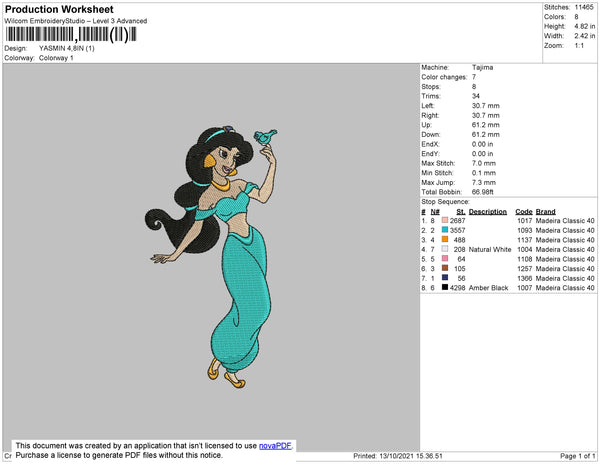The height and width of the screenshot is (464, 600).
Task: Click the Total Bobbin value '66.98ft'
Action: click(483, 192)
